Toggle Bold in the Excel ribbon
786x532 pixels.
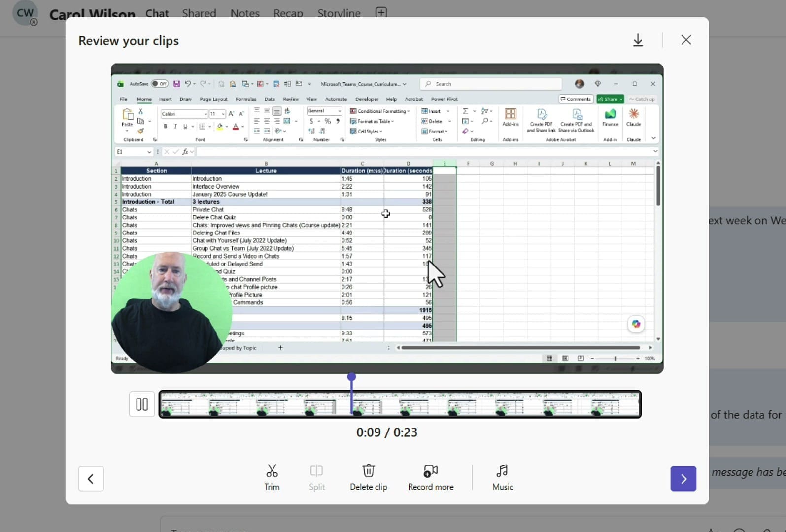pyautogui.click(x=165, y=127)
